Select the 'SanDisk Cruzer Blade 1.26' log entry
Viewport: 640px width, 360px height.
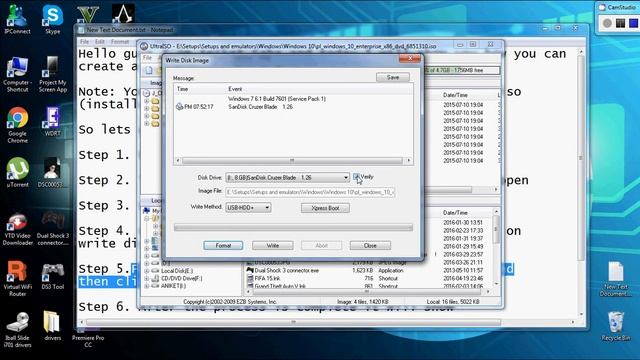click(260, 107)
